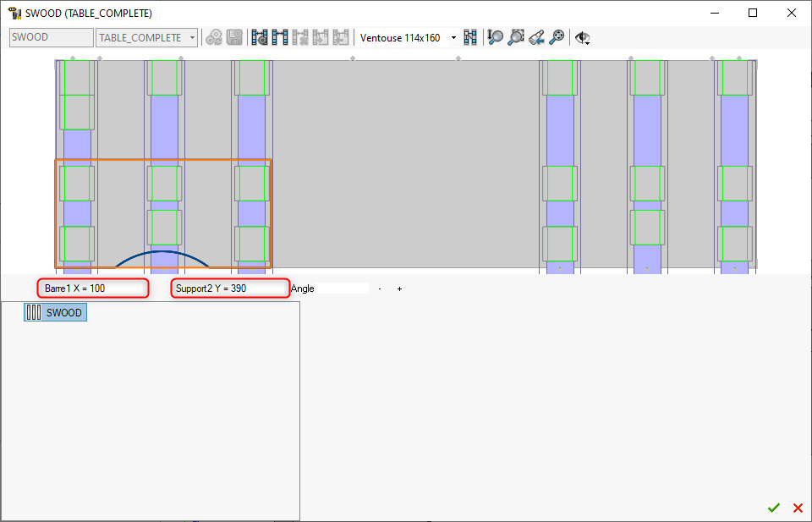This screenshot has width=812, height=522.
Task: Click the Support2 Y = 390 field
Action: (230, 288)
